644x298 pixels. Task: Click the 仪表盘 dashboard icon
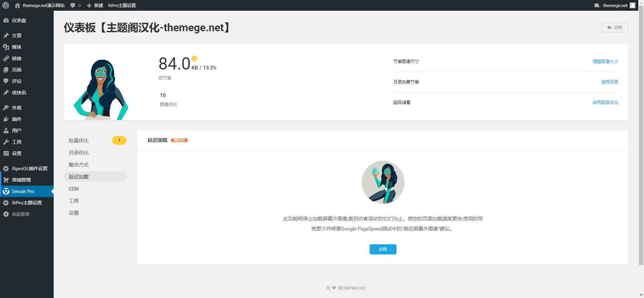click(6, 20)
